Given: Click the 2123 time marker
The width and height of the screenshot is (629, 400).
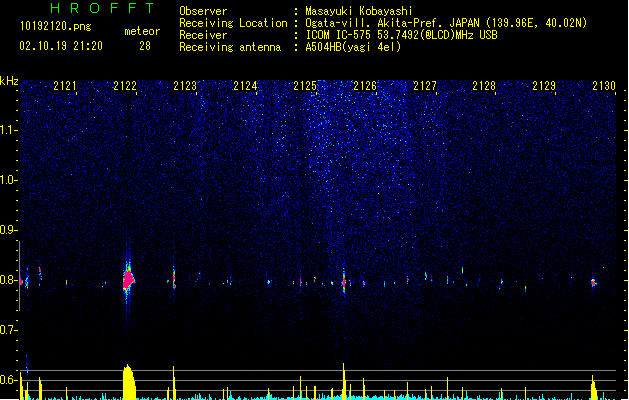Looking at the screenshot, I should click(185, 86).
